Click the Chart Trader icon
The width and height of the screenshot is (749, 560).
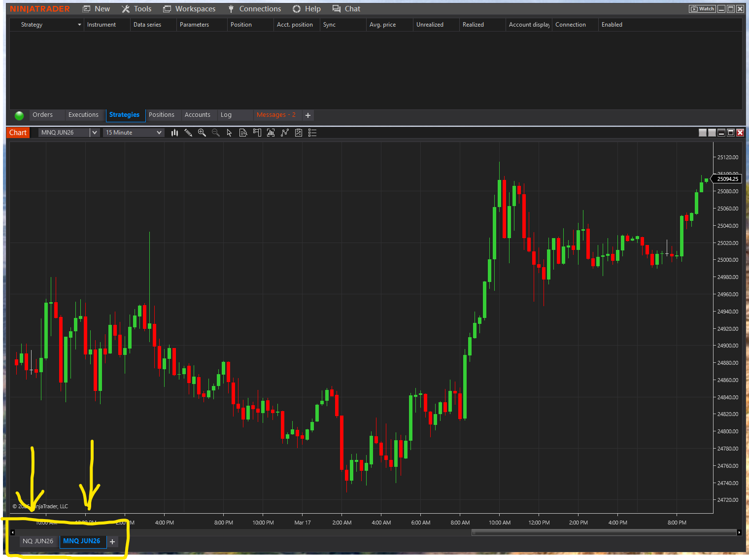point(257,132)
